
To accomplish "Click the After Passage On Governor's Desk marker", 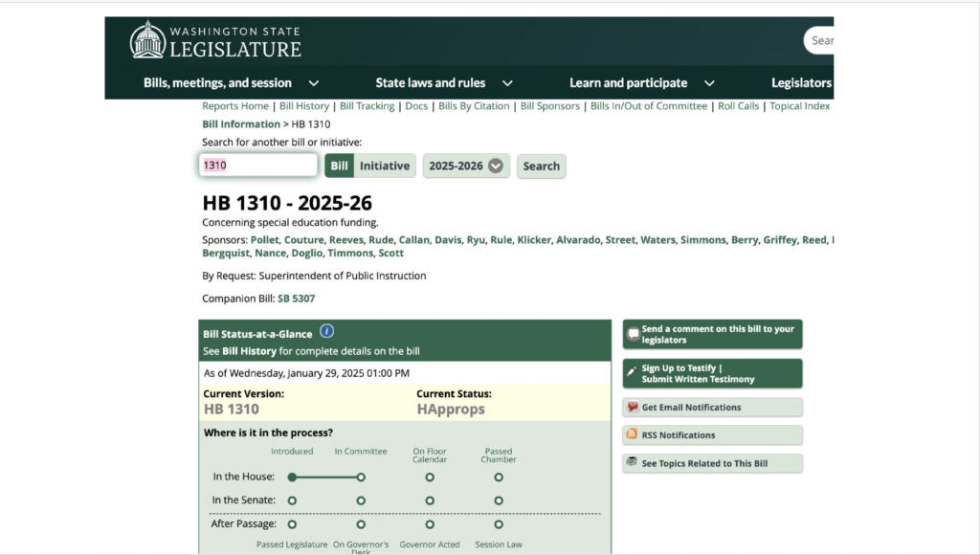I will (361, 524).
